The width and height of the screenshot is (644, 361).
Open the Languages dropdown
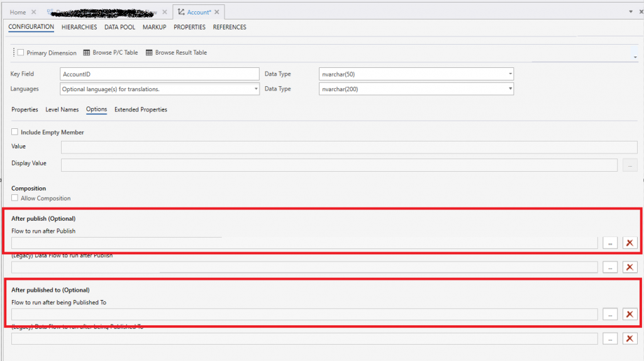point(256,89)
